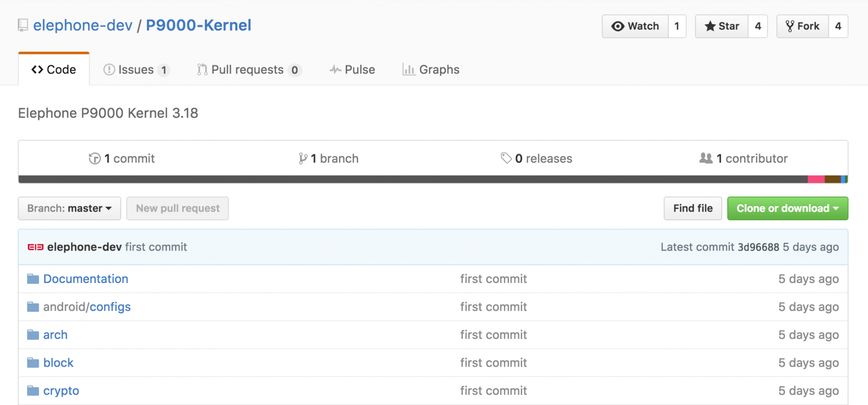Image resolution: width=868 pixels, height=405 pixels.
Task: Click the commit history clock icon
Action: coord(95,159)
